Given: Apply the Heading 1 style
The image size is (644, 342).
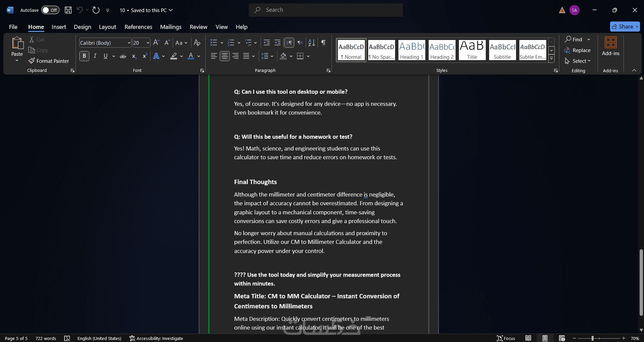Looking at the screenshot, I should [x=412, y=50].
